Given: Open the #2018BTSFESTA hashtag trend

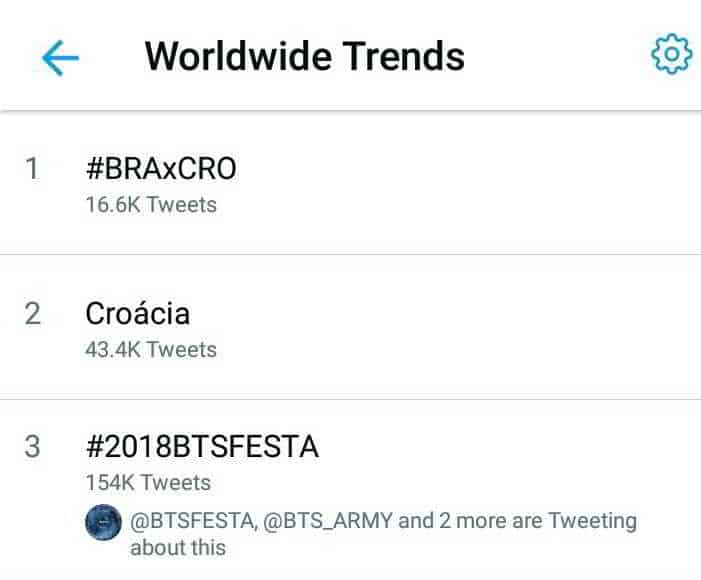Looking at the screenshot, I should coord(202,446).
